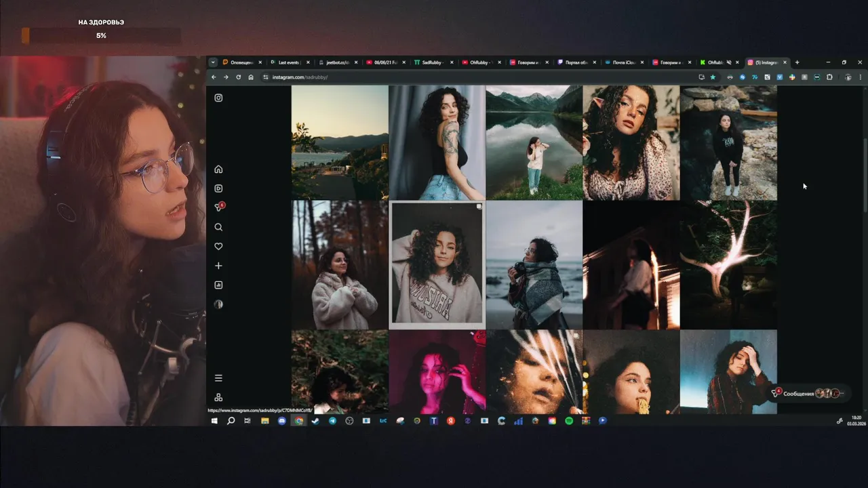Open the professional dashboard chart icon
This screenshot has width=868, height=488.
coord(218,285)
